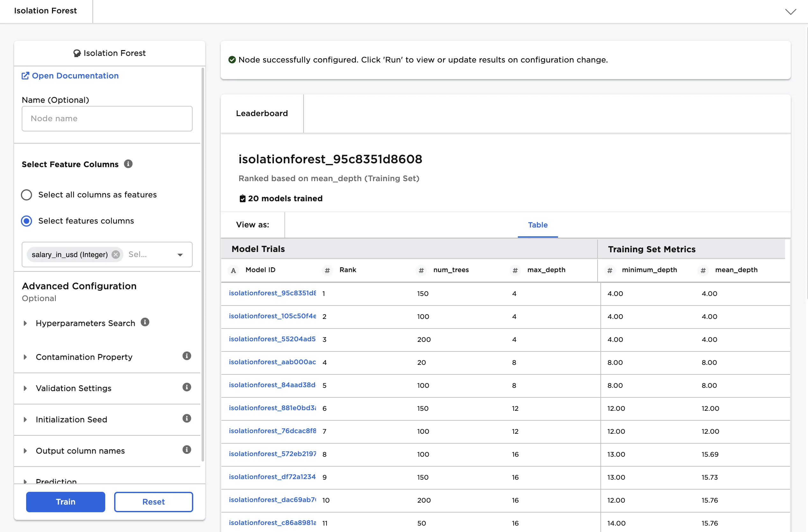Select the Leaderboard tab
Screen dimensions: 808x532
pos(262,114)
